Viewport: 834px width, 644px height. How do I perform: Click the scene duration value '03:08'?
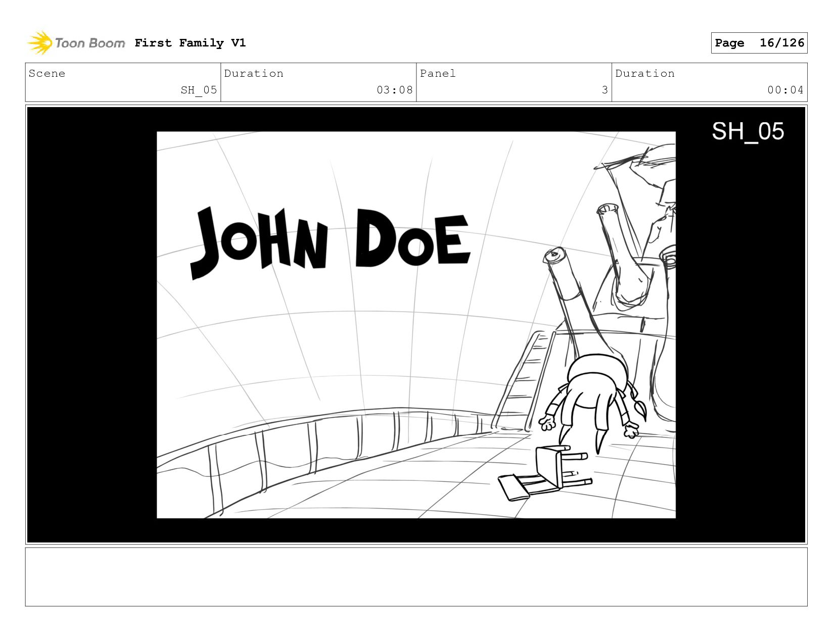pyautogui.click(x=395, y=90)
